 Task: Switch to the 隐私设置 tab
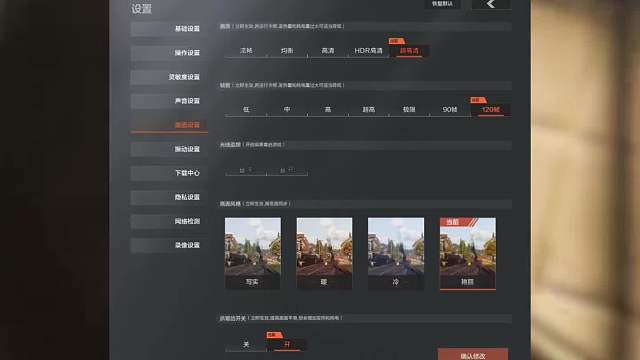[x=169, y=197]
